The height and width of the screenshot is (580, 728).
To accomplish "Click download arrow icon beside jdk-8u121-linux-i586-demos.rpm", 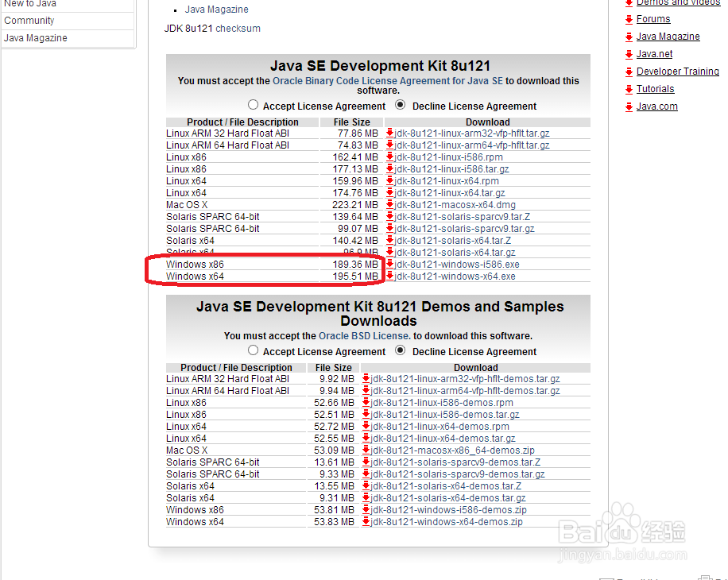I will pos(366,403).
